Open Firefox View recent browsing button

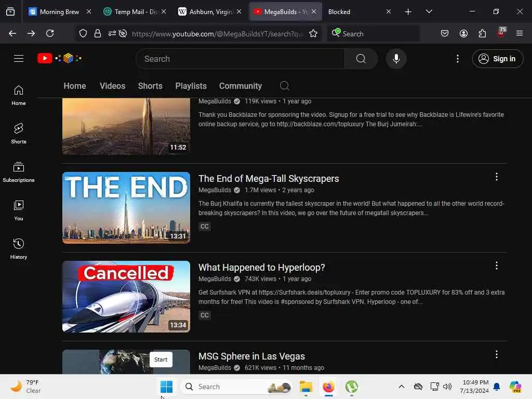coord(10,11)
